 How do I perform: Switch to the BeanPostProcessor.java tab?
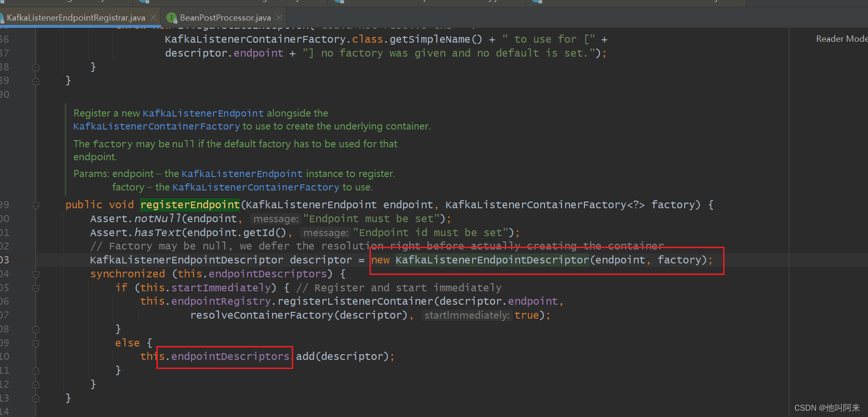click(225, 18)
